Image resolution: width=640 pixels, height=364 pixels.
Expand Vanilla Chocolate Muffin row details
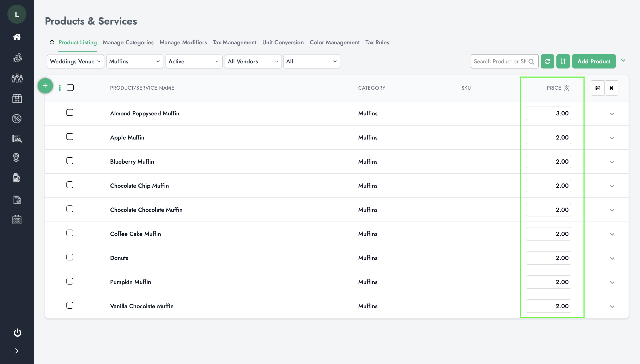click(612, 306)
